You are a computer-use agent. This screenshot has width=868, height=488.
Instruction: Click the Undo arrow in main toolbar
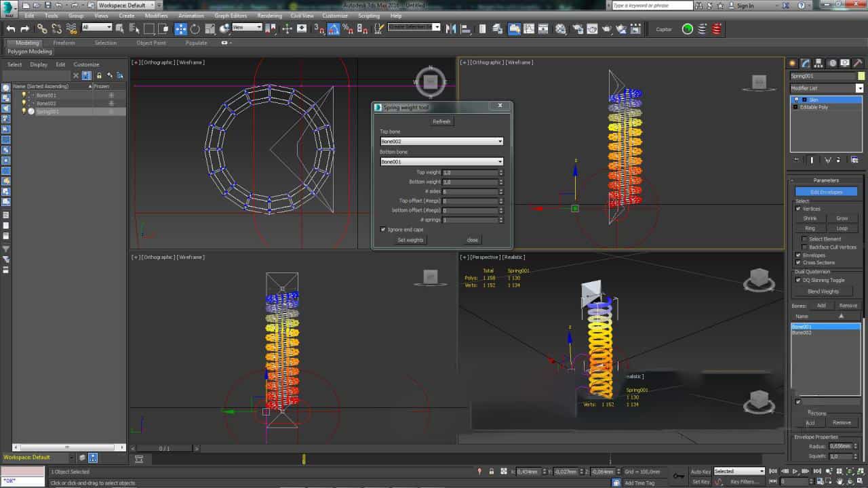point(11,28)
